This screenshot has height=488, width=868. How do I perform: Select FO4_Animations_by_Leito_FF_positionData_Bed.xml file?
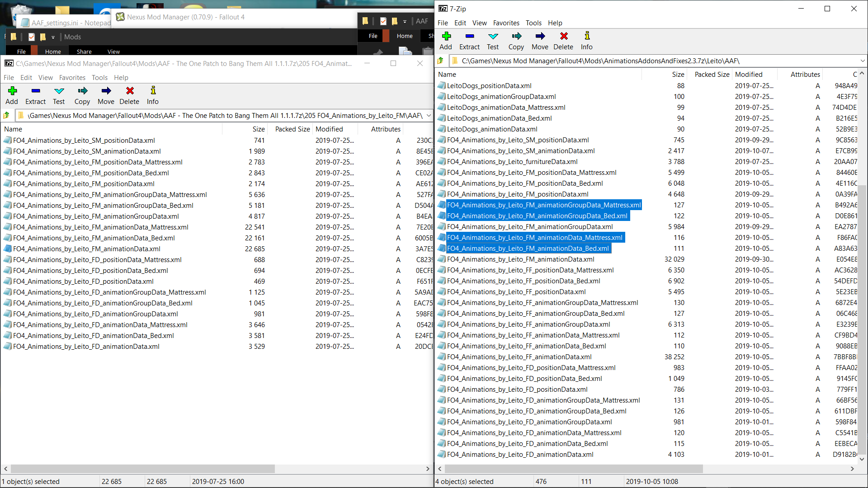coord(524,281)
